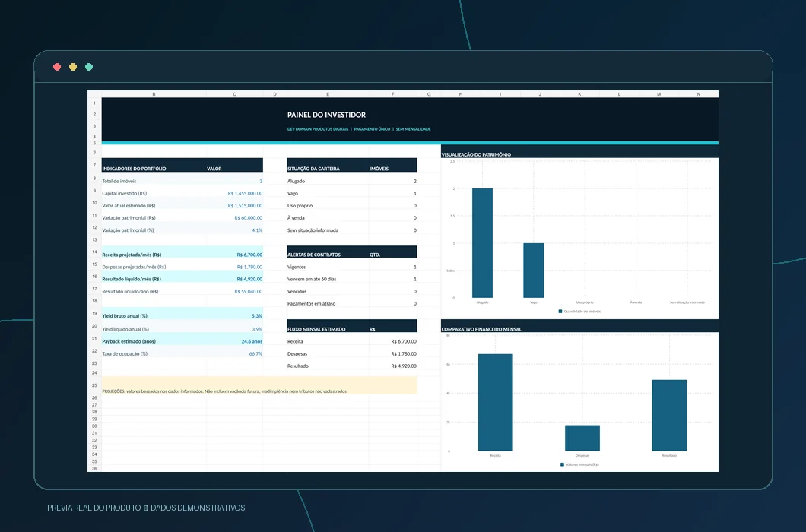Select Capital investido value R$ 1,455,000.00
Screen dimensions: 806x532
click(x=245, y=193)
